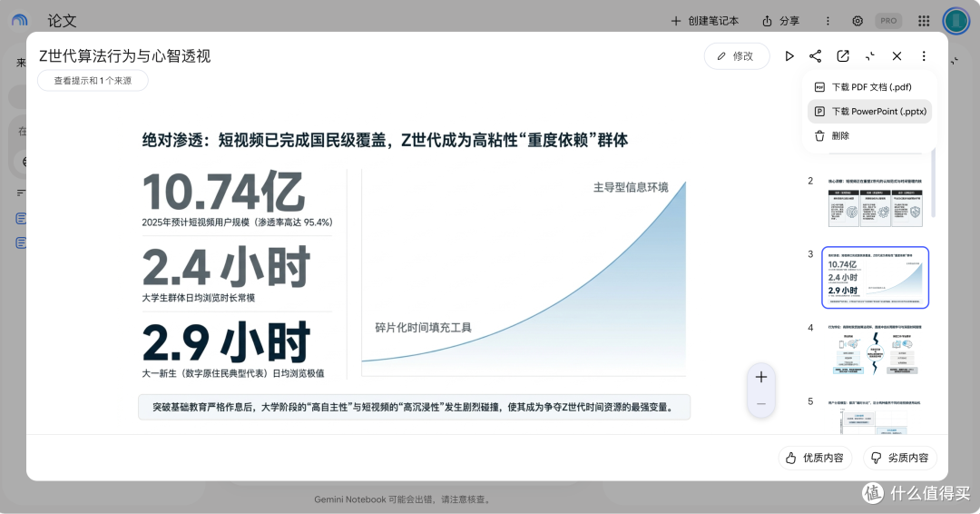Click the 修改 edit button

click(736, 56)
